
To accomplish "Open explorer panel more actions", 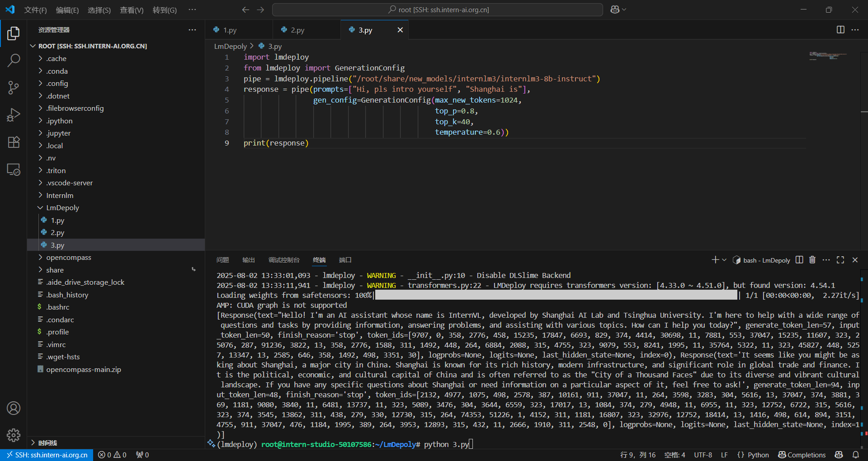I will pos(192,30).
